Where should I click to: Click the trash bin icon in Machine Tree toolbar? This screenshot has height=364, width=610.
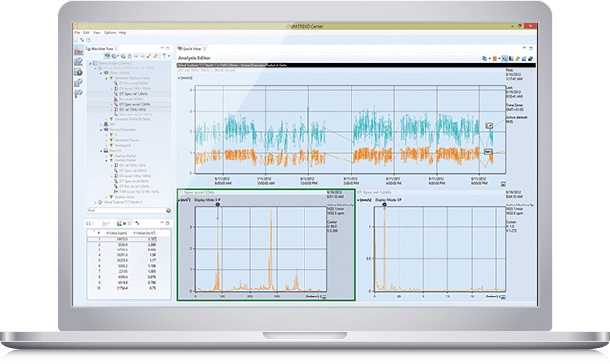[130, 56]
